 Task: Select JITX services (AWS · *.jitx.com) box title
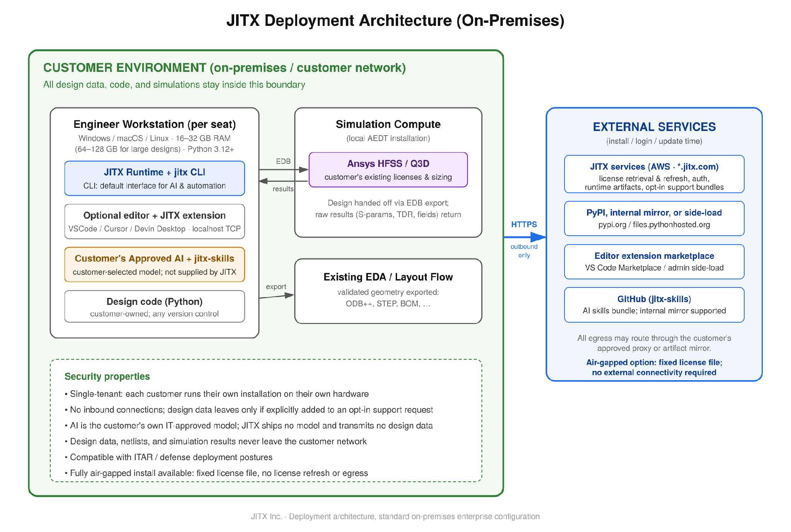click(x=654, y=167)
